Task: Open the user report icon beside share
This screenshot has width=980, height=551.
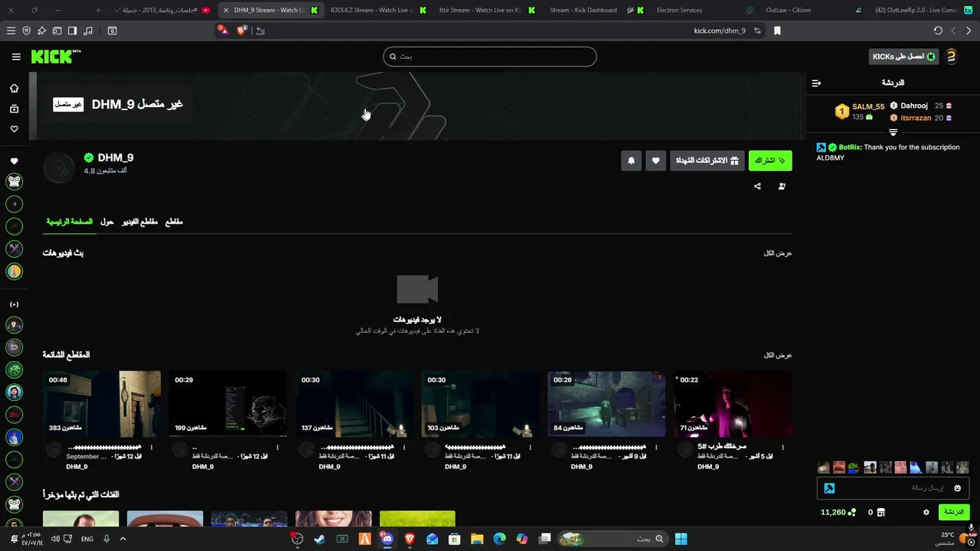Action: click(782, 186)
